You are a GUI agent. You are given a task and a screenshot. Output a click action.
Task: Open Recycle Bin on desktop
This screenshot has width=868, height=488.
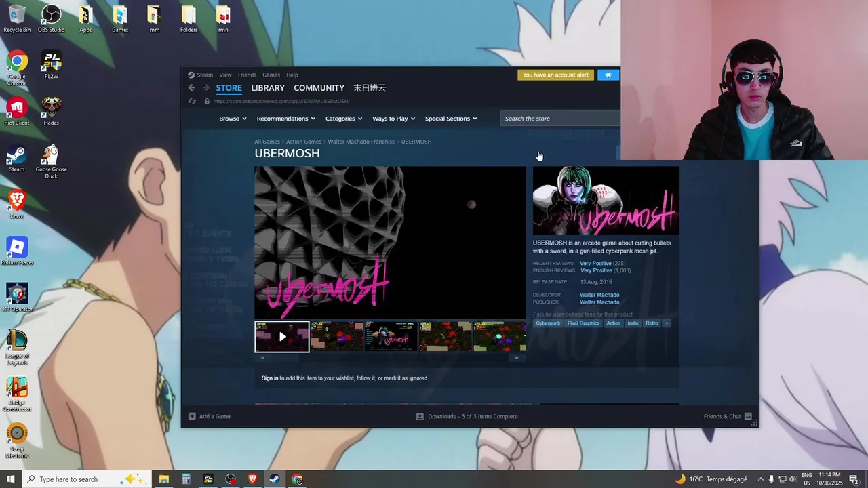click(17, 19)
